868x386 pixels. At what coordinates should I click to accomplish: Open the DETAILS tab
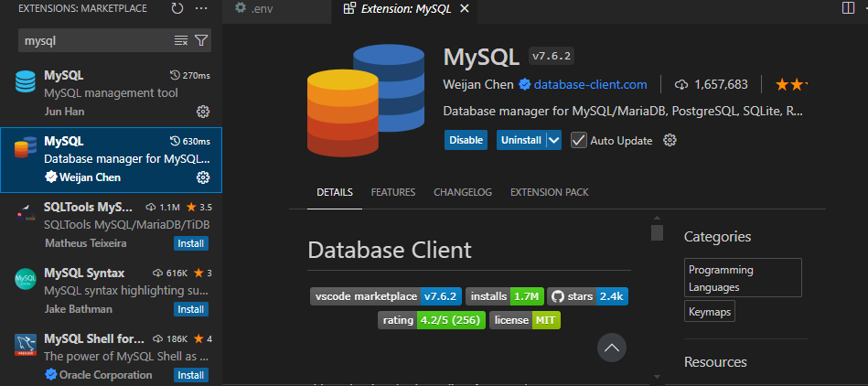tap(335, 192)
